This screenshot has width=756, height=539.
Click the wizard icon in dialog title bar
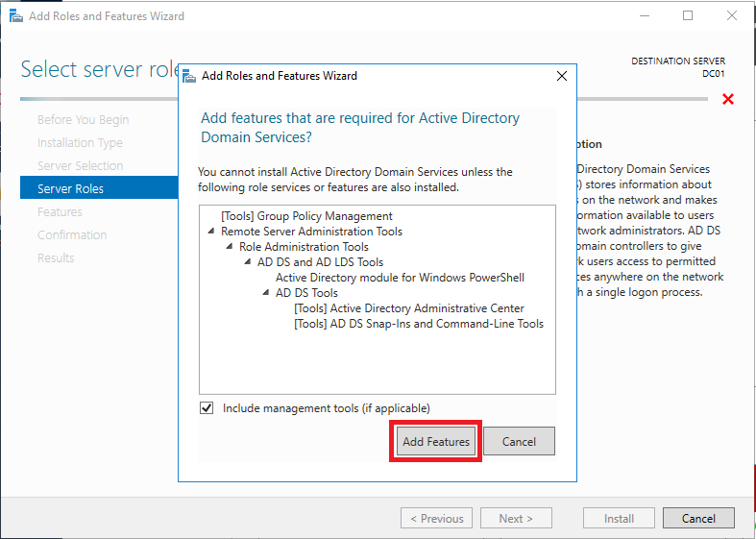click(189, 76)
